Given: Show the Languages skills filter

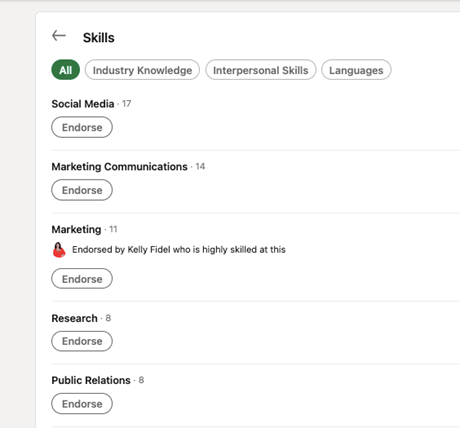Looking at the screenshot, I should pyautogui.click(x=356, y=70).
